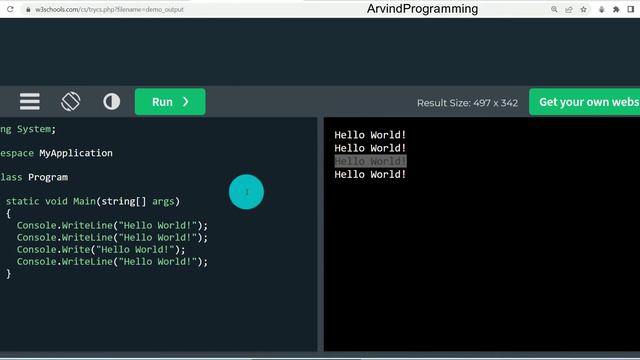640x360 pixels.
Task: Rotate the editor layout orientation
Action: coord(71,102)
